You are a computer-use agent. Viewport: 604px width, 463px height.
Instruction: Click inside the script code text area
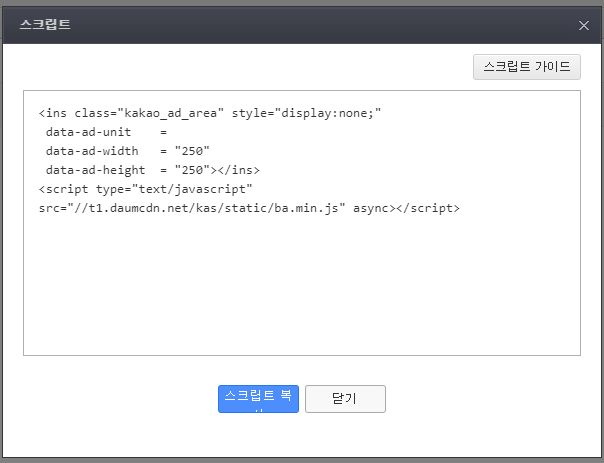click(x=302, y=223)
